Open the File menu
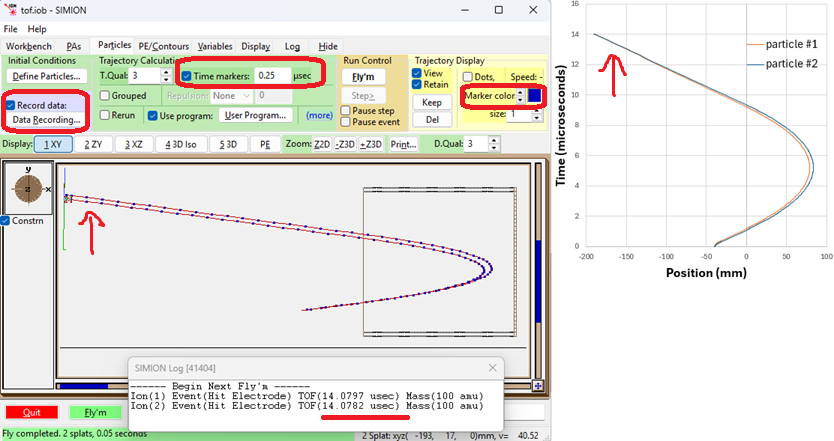This screenshot has width=834, height=441. click(10, 29)
